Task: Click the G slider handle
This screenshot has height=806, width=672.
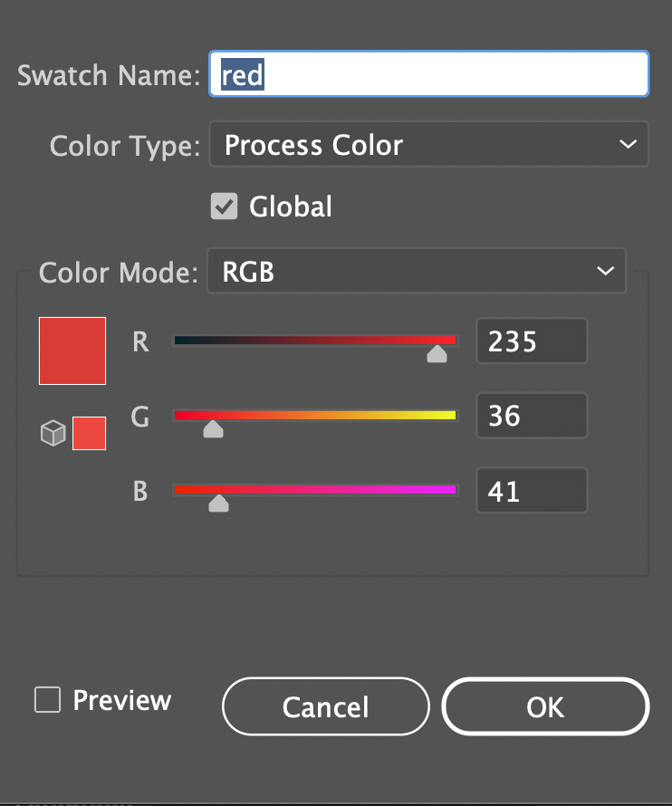Action: (214, 428)
